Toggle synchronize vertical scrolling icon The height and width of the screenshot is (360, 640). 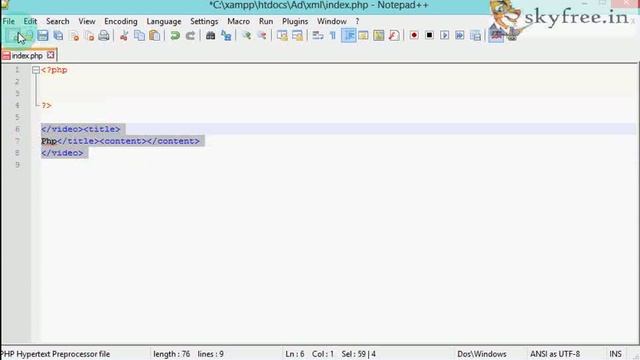click(282, 36)
